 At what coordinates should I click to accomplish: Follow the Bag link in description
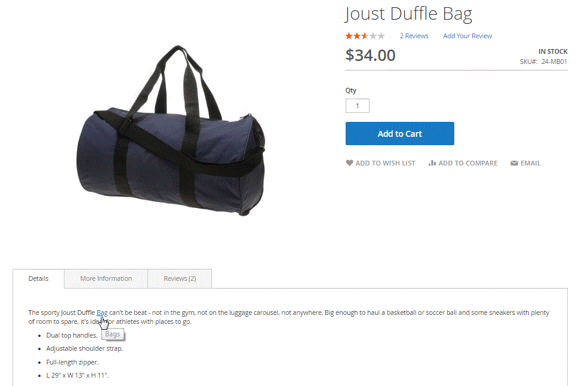pos(102,313)
